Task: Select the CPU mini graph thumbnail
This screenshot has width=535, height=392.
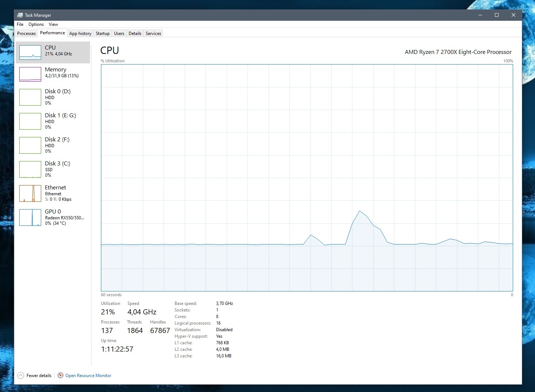Action: [x=30, y=52]
